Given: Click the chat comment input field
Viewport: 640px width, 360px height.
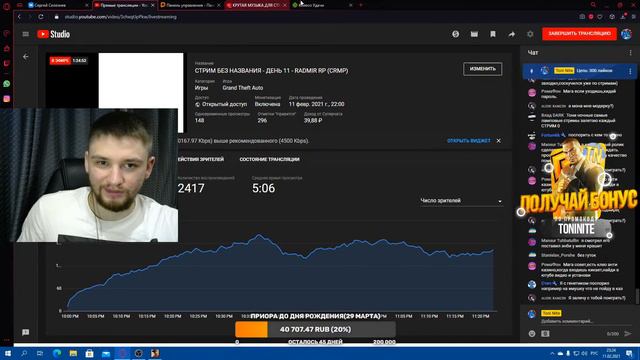Looking at the screenshot, I should [580, 321].
